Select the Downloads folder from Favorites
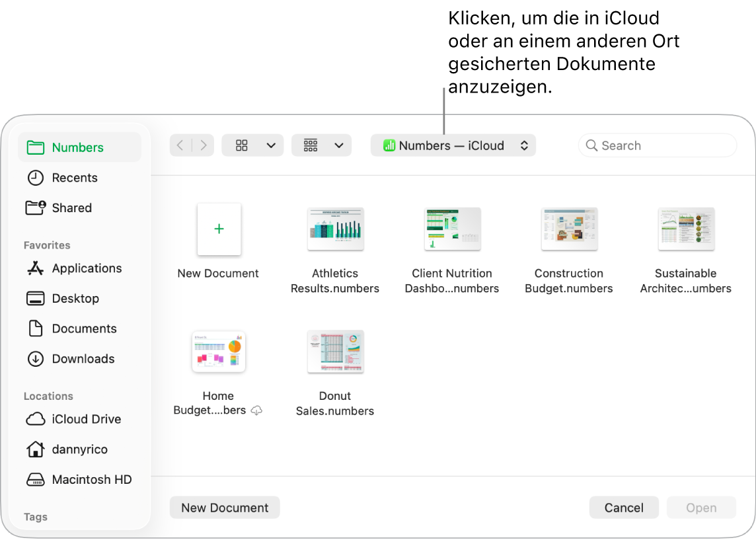Viewport: 756px width, 540px height. point(83,359)
